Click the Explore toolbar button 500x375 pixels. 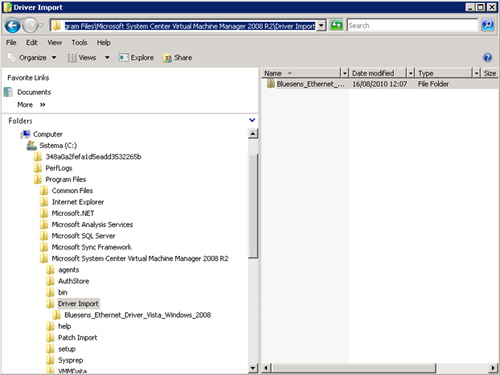click(x=137, y=58)
